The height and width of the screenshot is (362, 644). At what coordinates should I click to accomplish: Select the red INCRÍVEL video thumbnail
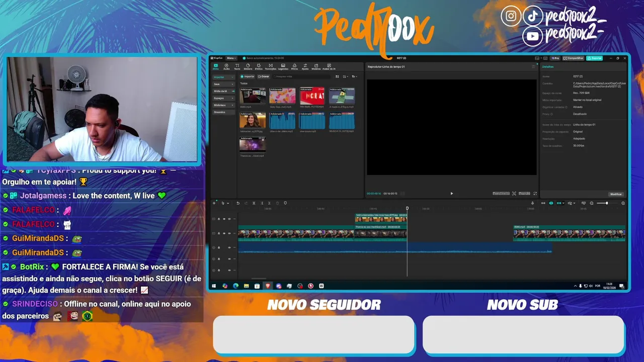point(312,96)
